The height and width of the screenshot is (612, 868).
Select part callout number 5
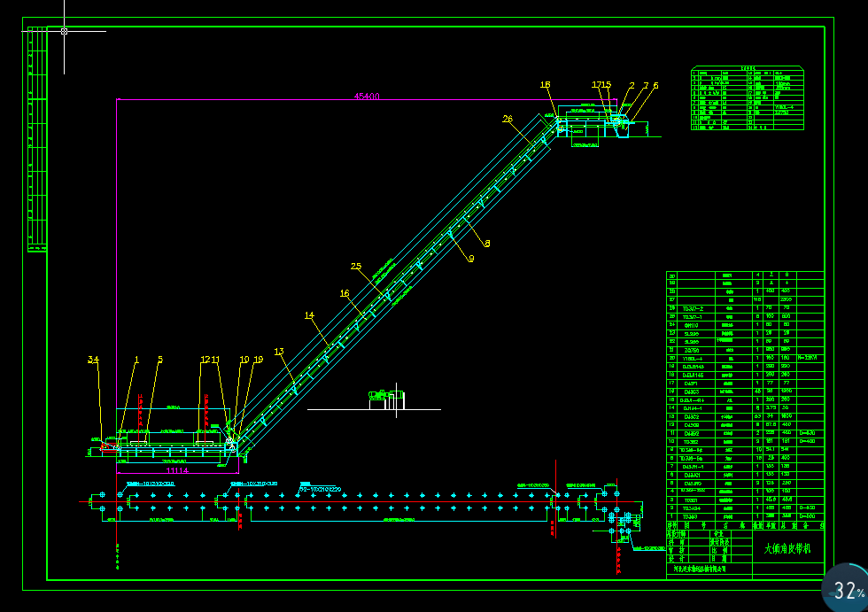click(x=160, y=360)
